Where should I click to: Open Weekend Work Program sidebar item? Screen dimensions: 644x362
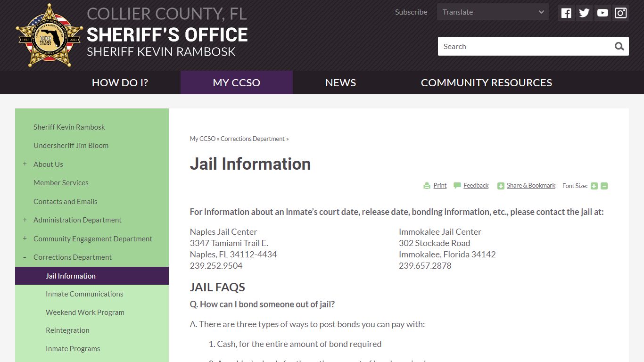pos(85,312)
